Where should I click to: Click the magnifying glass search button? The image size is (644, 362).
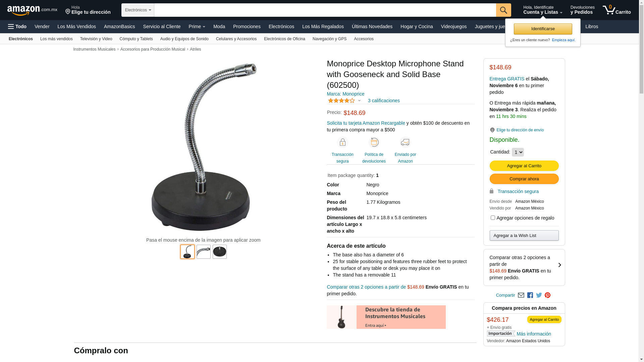[x=503, y=10]
